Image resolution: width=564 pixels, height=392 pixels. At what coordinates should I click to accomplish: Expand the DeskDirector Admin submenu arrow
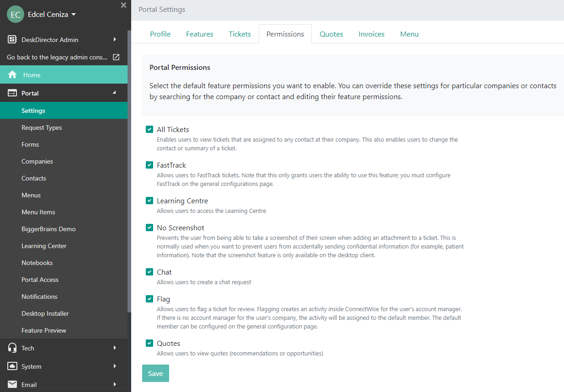coord(115,40)
